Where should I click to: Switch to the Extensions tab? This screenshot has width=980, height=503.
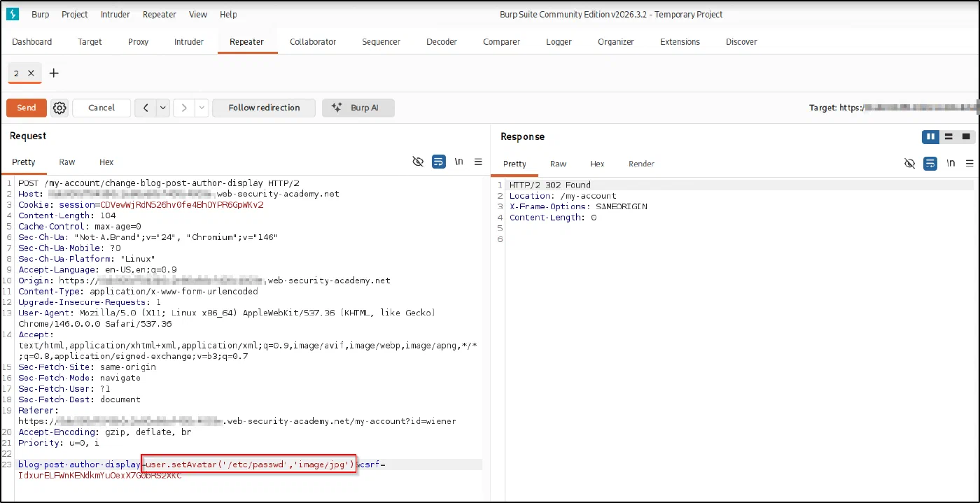point(680,42)
